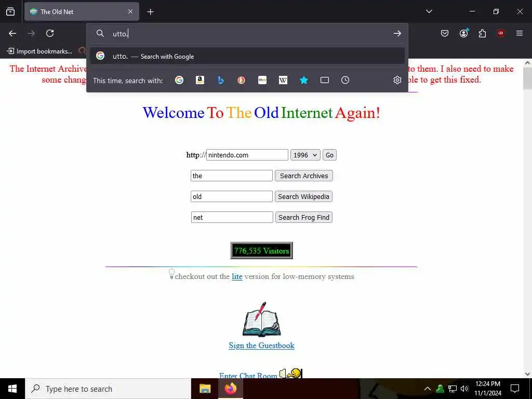
Task: Click the guestbook open book image
Action: pos(261,320)
